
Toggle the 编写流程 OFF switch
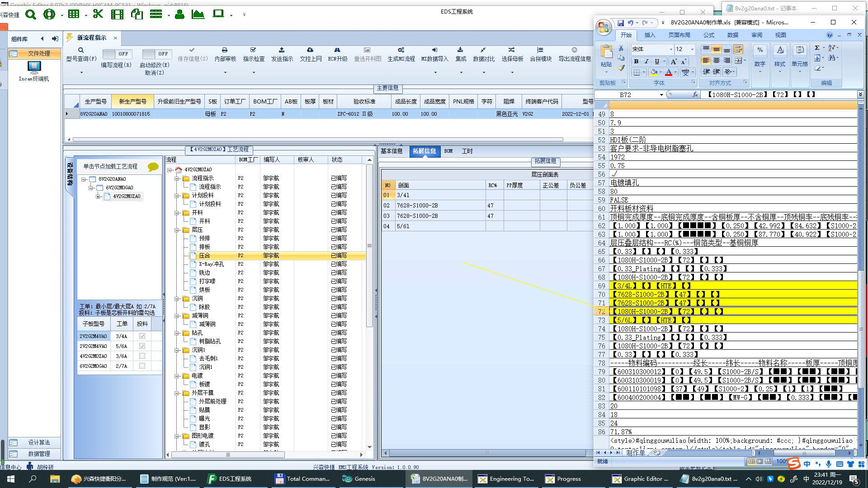click(117, 54)
